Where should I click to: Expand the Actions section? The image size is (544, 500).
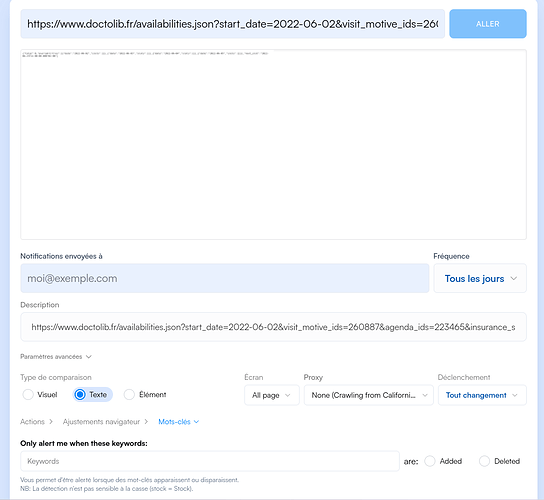coord(36,422)
